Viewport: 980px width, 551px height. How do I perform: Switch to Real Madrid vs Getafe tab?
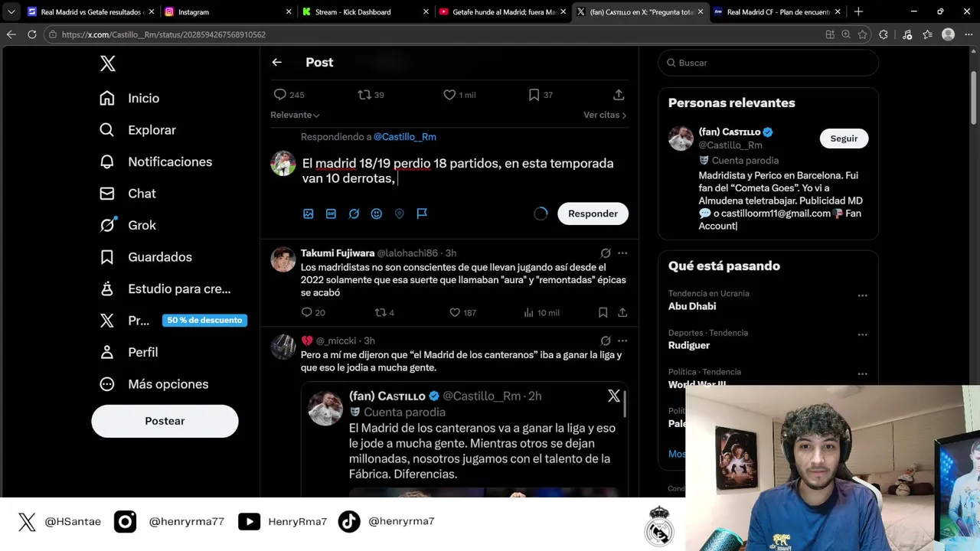coord(90,11)
